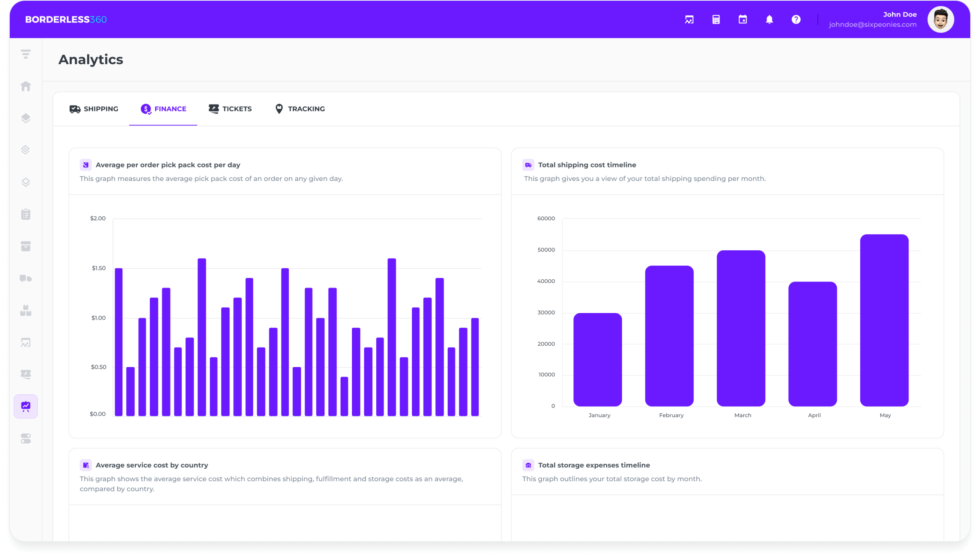Open the header analytics chart icon

(x=689, y=20)
